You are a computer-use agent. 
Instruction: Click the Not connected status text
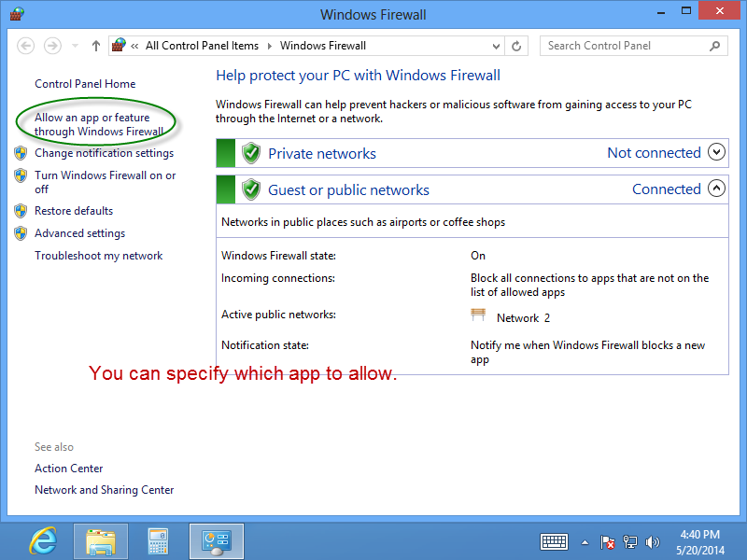point(655,153)
